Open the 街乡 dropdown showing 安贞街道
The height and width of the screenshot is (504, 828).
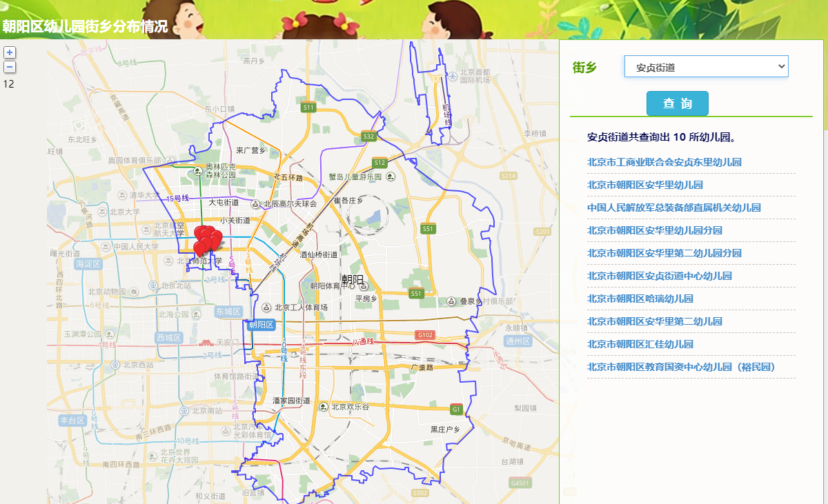tap(706, 67)
